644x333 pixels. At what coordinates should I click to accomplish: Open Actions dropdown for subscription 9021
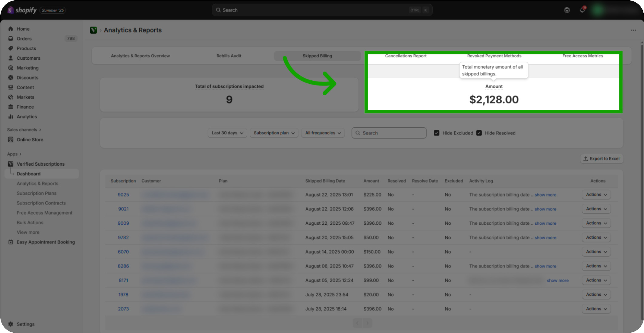(596, 209)
